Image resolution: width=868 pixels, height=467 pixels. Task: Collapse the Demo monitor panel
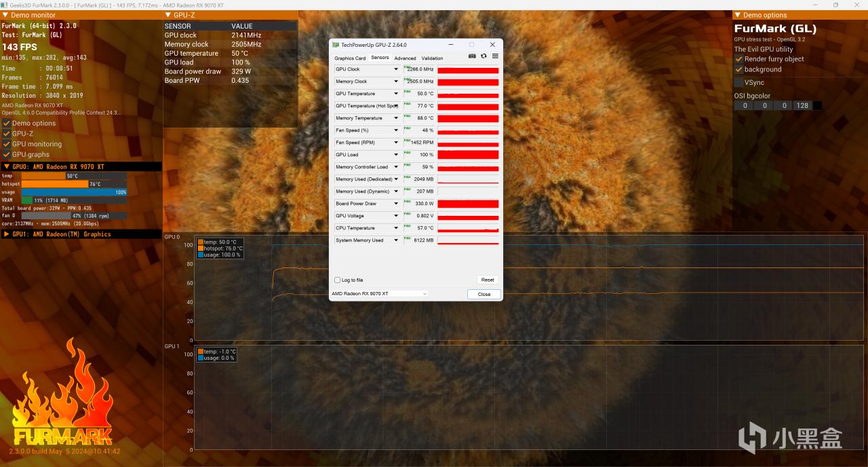6,15
